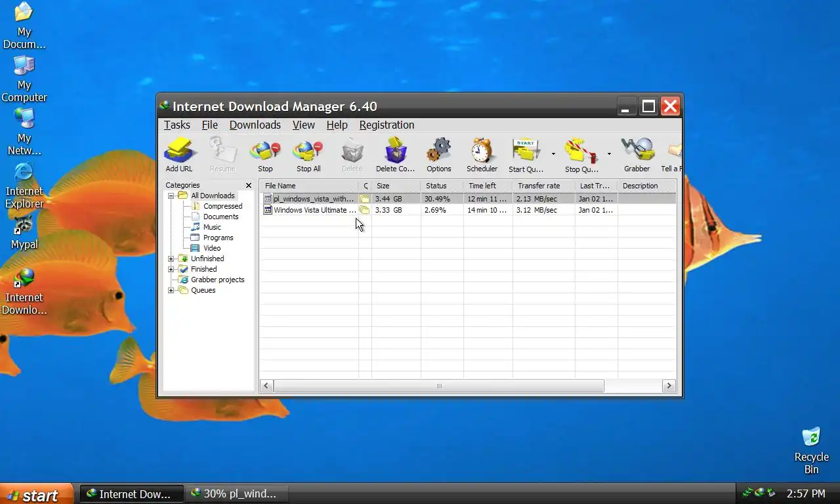This screenshot has height=504, width=840.
Task: Select the Music category
Action: tap(212, 227)
